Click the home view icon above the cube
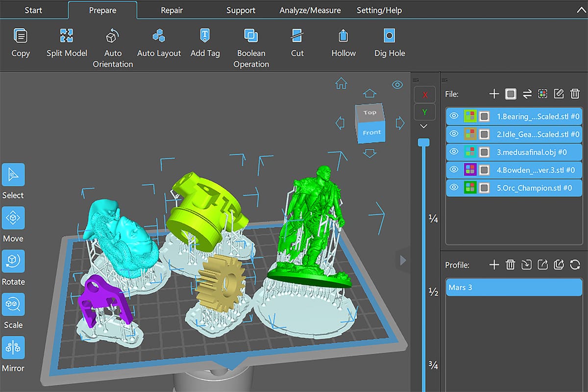This screenshot has height=392, width=588. click(x=341, y=84)
